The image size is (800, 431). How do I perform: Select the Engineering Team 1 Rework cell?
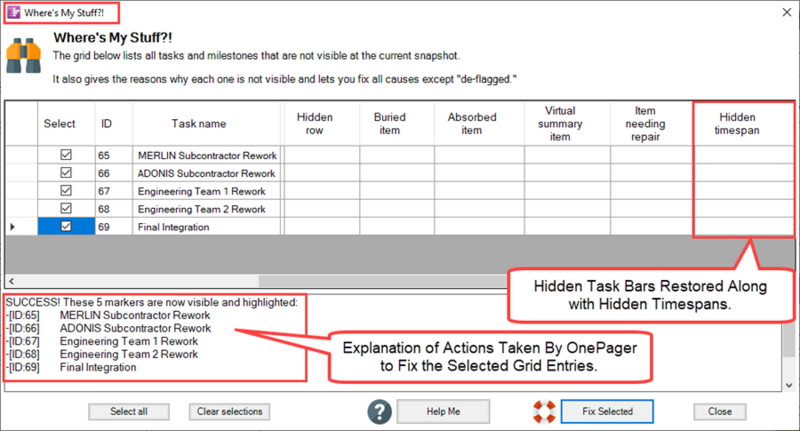[207, 191]
